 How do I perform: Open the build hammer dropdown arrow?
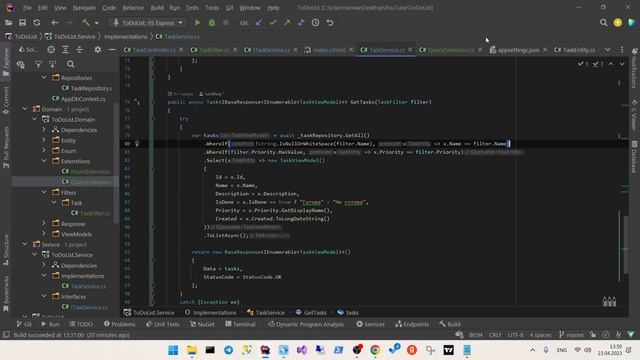(x=96, y=23)
